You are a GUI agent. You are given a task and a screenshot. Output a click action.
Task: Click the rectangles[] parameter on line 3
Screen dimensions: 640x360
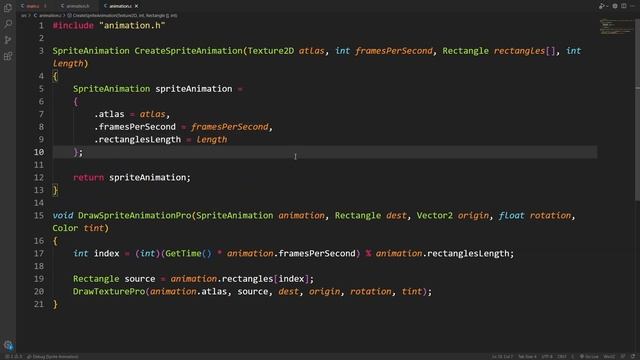coord(524,51)
